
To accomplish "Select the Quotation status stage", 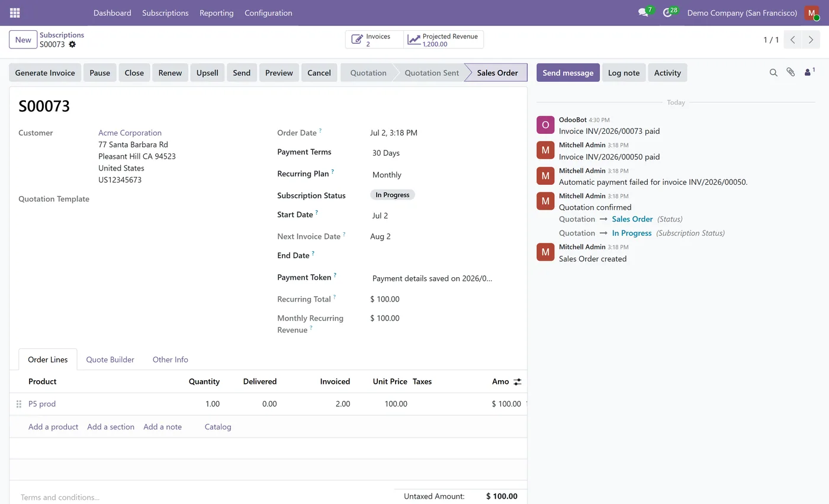I will [x=368, y=73].
